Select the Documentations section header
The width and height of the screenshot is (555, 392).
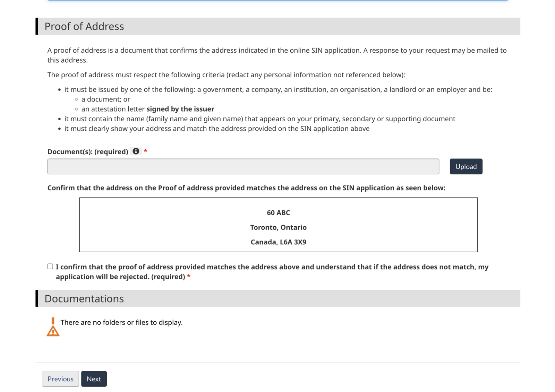point(84,298)
